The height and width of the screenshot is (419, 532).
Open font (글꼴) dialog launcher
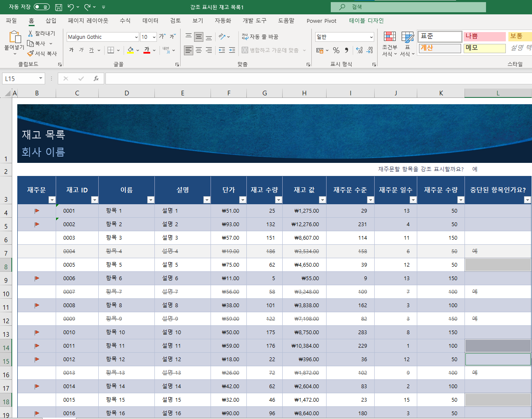tap(177, 65)
